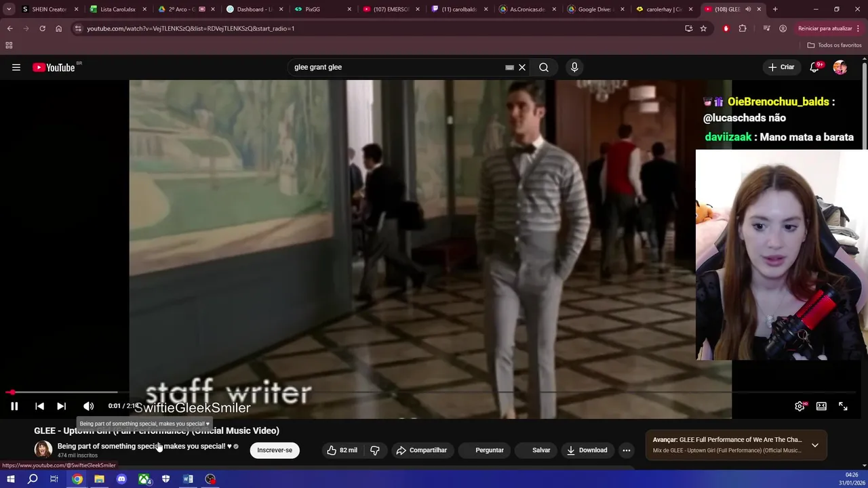Skip to the next video
Image resolution: width=868 pixels, height=488 pixels.
point(61,406)
